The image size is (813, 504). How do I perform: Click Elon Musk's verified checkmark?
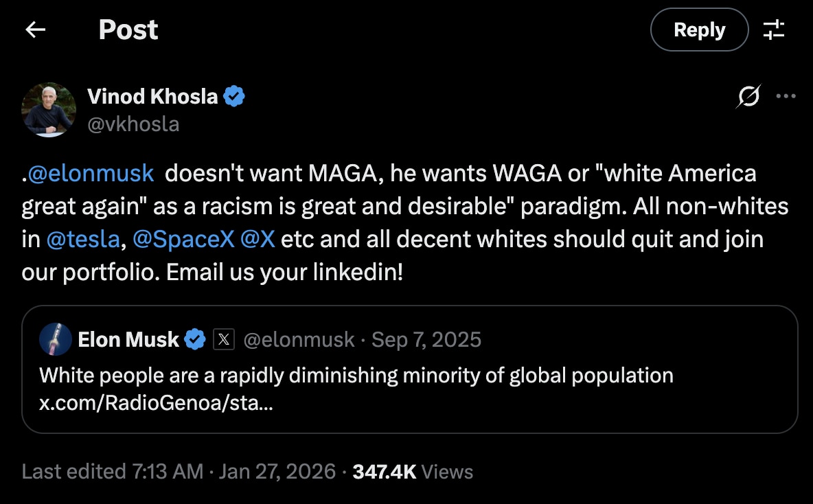pos(194,338)
